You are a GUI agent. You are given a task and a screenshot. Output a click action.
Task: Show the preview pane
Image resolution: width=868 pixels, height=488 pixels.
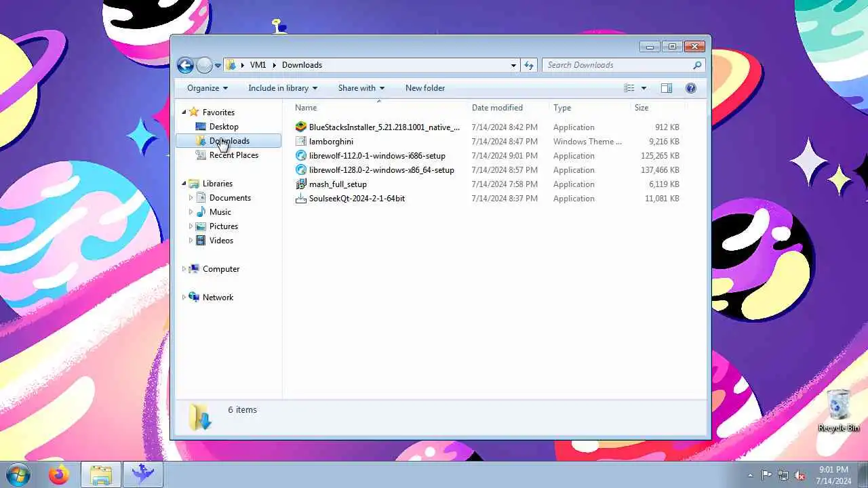coord(667,88)
